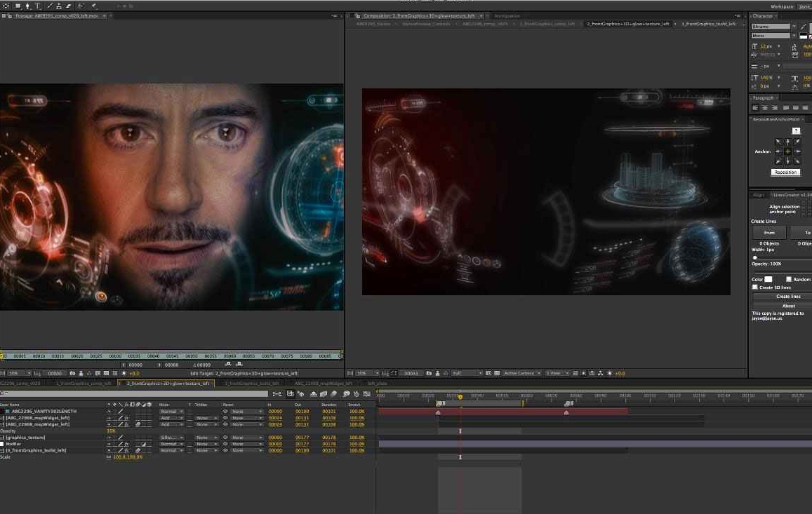
Task: Toggle shy switch on ABC2296_VANITY302LENGTH layer
Action: (109, 412)
